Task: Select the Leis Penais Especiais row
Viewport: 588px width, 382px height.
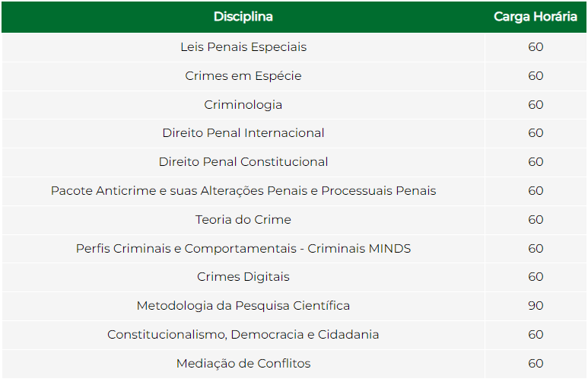Action: pos(294,47)
